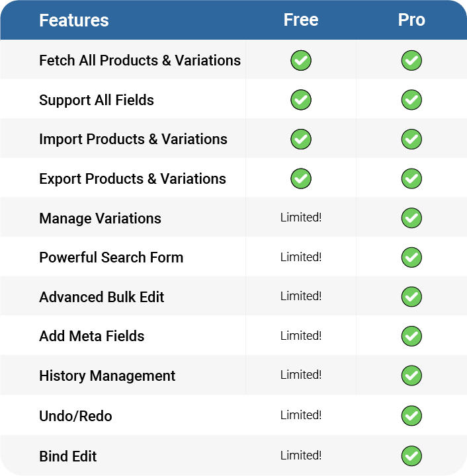Select the Advanced Bulk Edit feature name

pos(101,297)
